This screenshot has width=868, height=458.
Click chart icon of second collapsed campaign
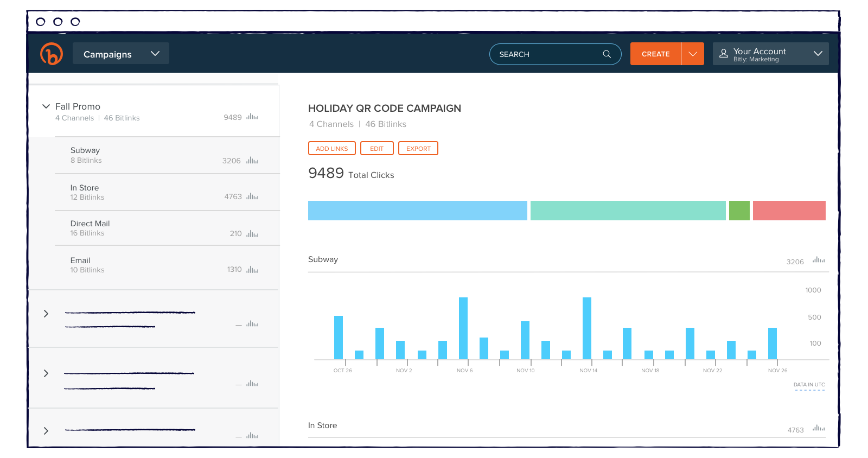coord(252,383)
